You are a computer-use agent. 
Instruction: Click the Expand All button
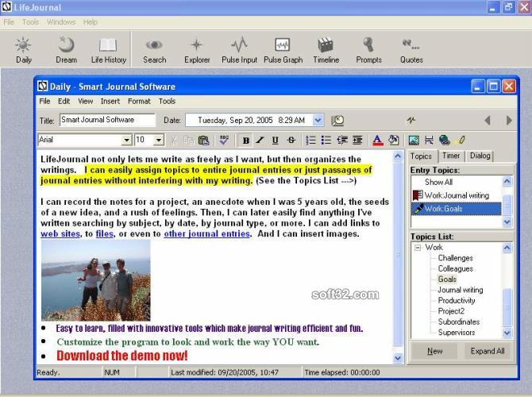[488, 351]
